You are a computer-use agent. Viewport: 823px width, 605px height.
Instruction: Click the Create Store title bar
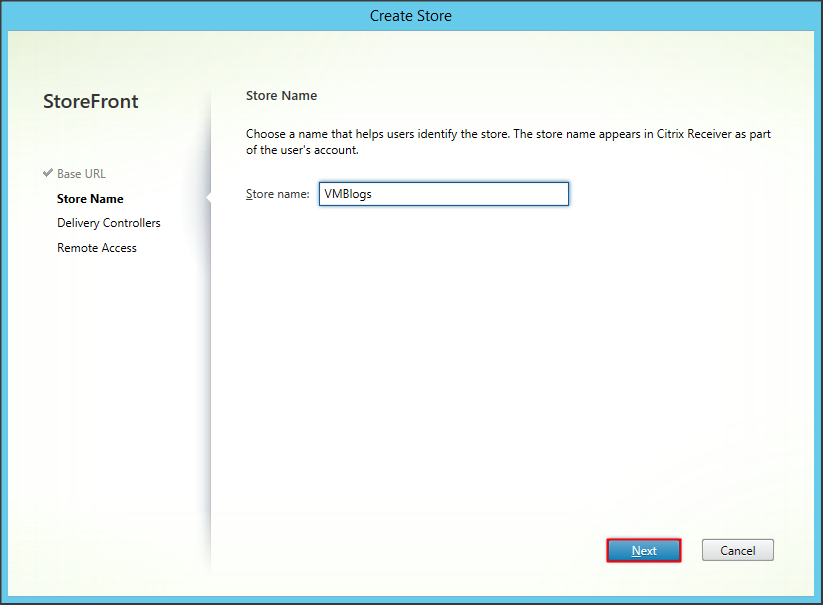[x=411, y=16]
